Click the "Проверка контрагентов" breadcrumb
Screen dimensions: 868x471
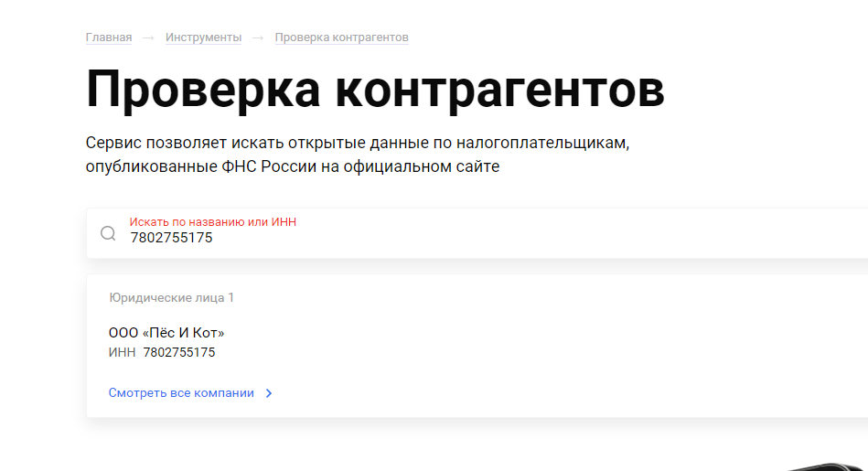(x=341, y=37)
